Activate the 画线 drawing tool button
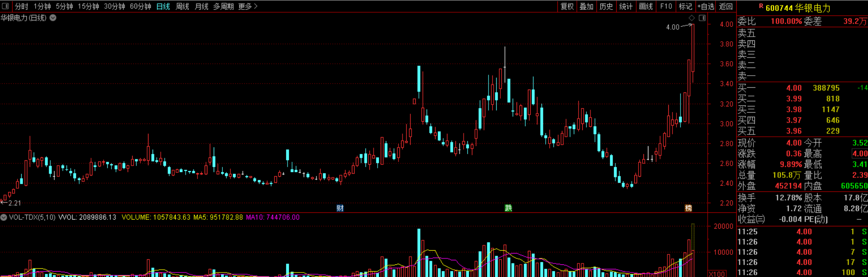Image resolution: width=868 pixels, height=277 pixels. [x=646, y=6]
